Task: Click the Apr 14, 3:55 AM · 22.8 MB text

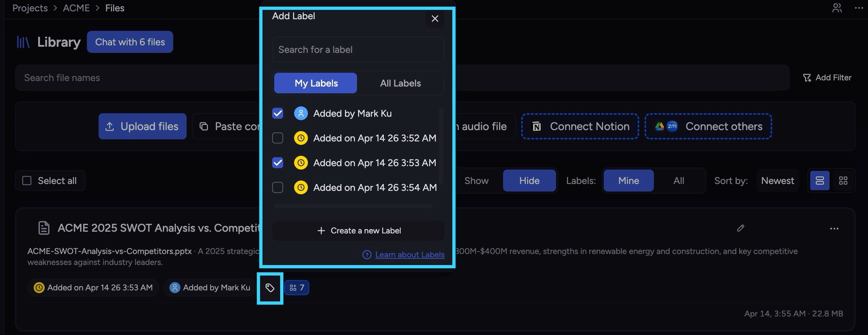Action: coord(793,314)
